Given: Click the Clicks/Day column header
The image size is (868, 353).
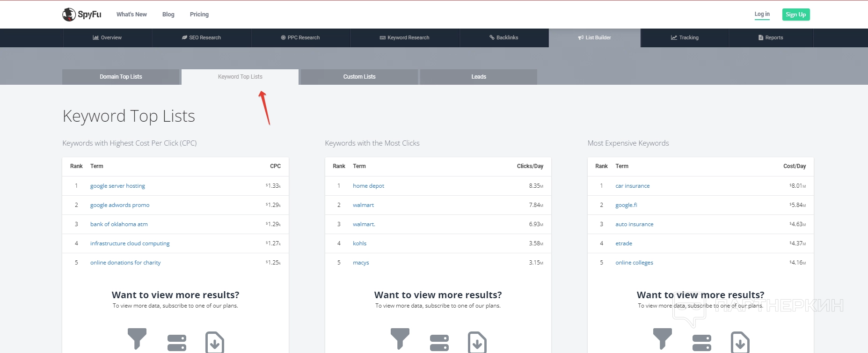Looking at the screenshot, I should tap(530, 166).
